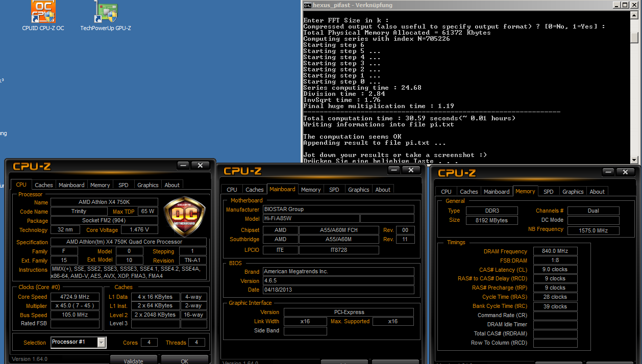The width and height of the screenshot is (642, 364).
Task: Click the BIOS Brand American Megatrends Inc.
Action: click(x=338, y=272)
